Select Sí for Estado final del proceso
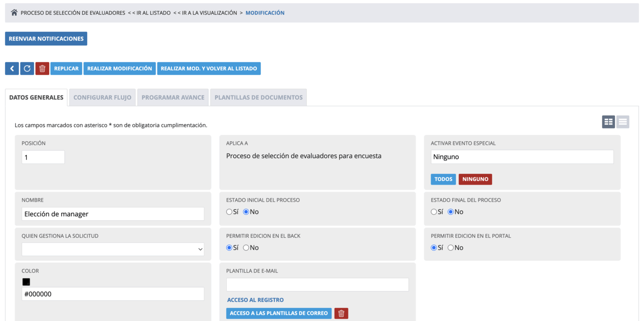644x321 pixels. pyautogui.click(x=434, y=212)
